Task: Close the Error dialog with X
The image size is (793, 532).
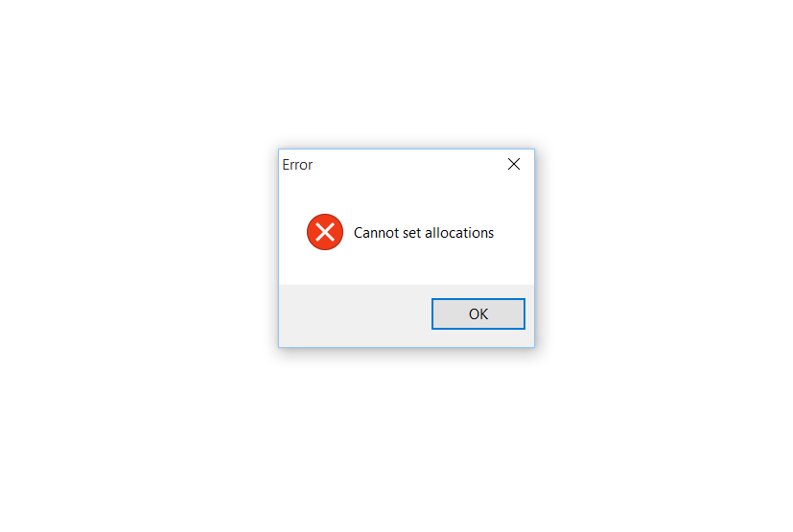Action: tap(514, 164)
